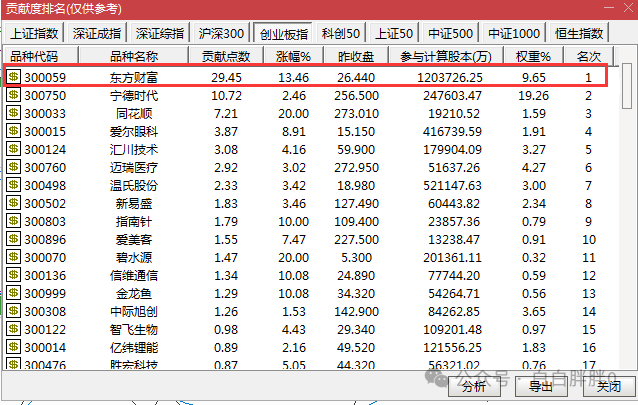
Task: Select the 创业板指 tab
Action: (x=283, y=33)
